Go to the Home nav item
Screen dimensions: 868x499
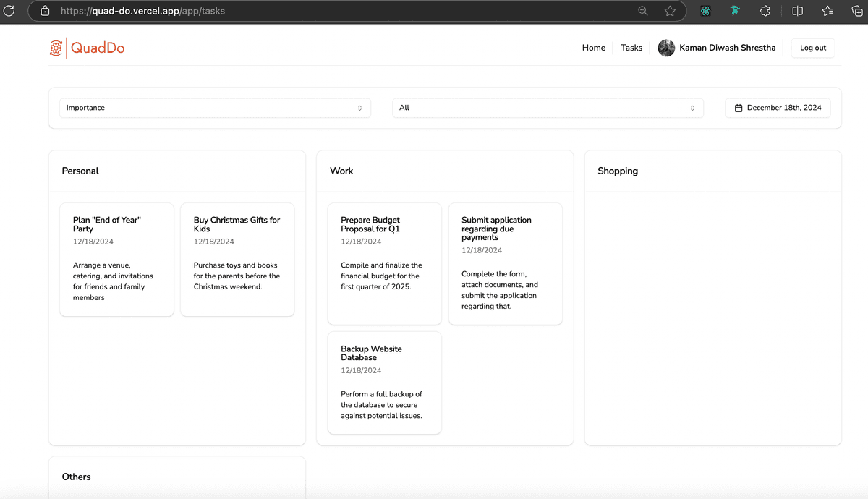pos(593,48)
